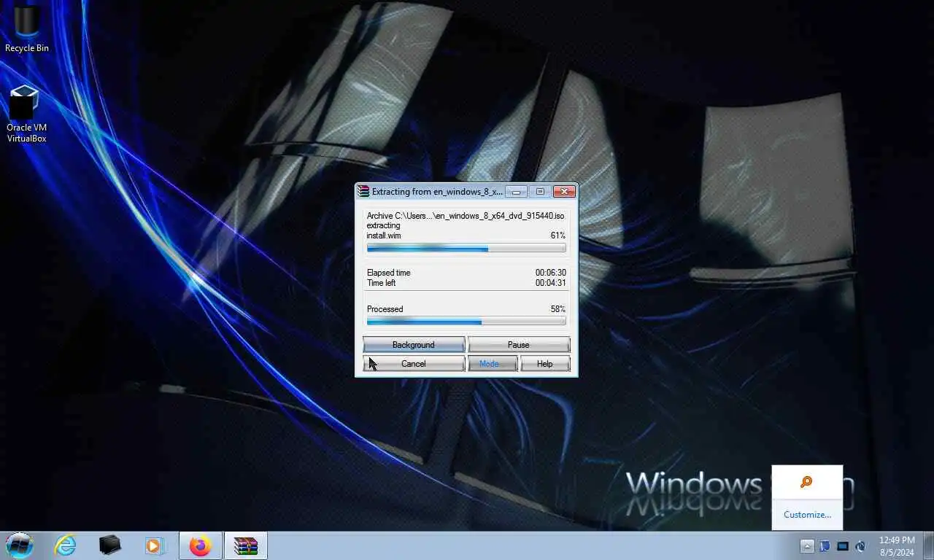The width and height of the screenshot is (934, 560).
Task: Maximize the extracting dialog window
Action: pos(540,192)
